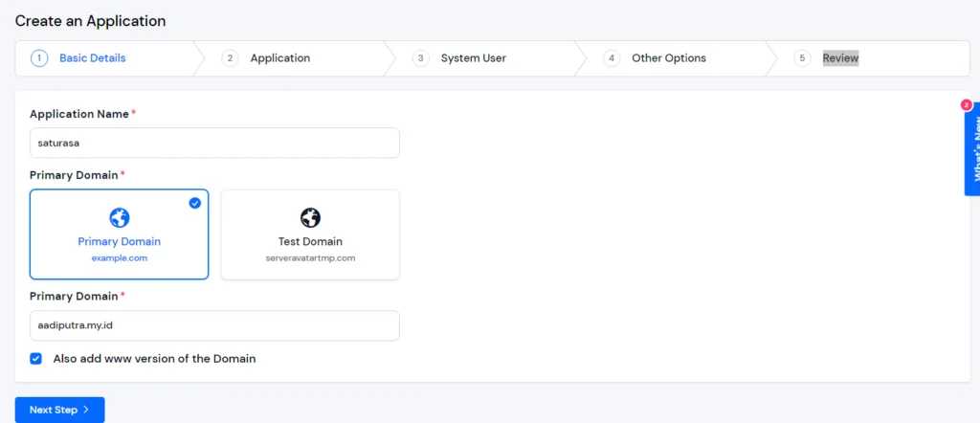This screenshot has width=980, height=423.
Task: Click the Next Step button
Action: pyautogui.click(x=60, y=410)
